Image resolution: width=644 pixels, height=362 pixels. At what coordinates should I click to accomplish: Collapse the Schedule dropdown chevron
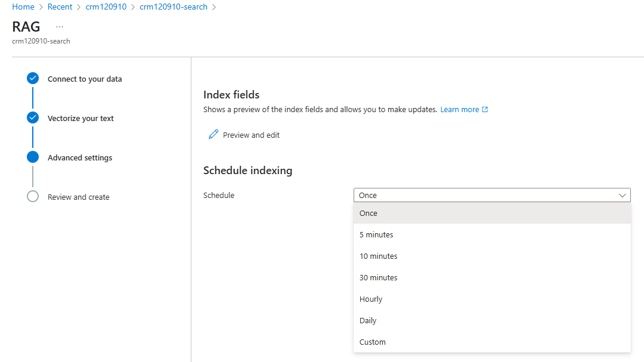pos(622,195)
